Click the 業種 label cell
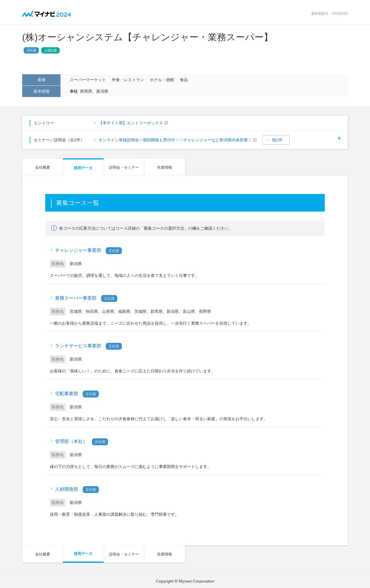Viewport: 370px width, 588px height. 41,80
